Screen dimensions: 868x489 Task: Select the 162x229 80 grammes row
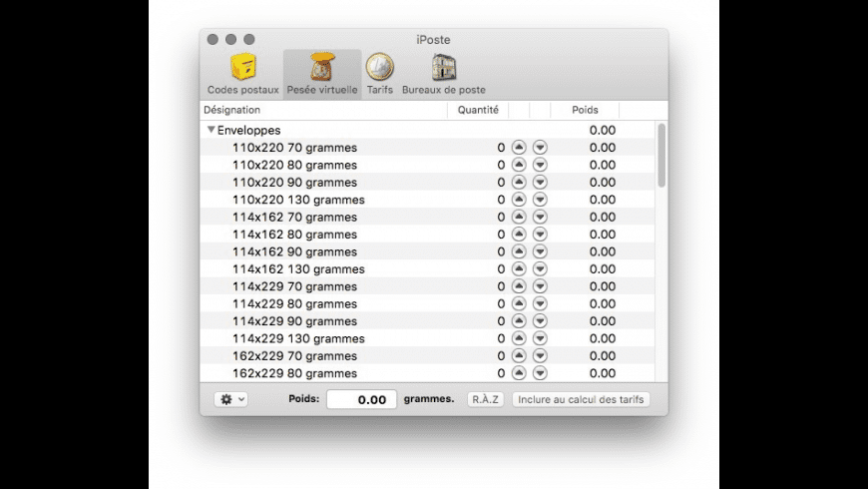(x=427, y=372)
